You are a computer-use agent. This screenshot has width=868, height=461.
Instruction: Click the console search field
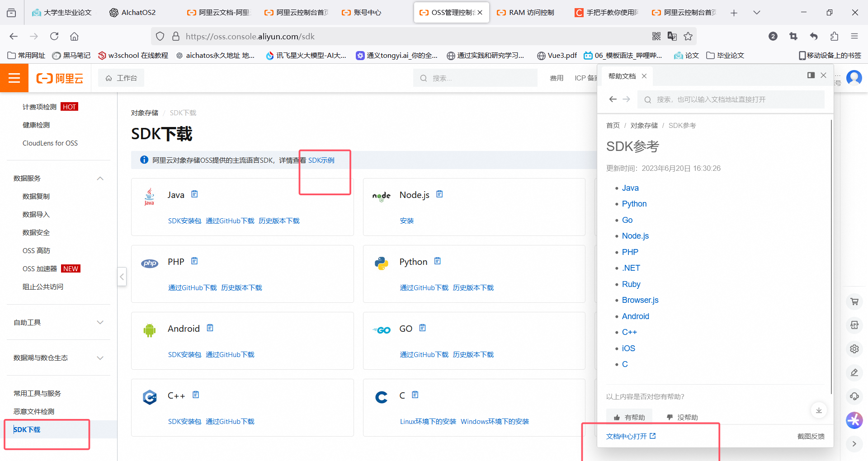click(475, 78)
